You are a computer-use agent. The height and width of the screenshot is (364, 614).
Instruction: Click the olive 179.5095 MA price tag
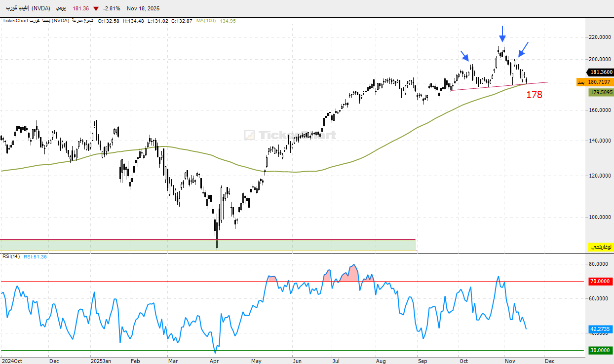601,92
